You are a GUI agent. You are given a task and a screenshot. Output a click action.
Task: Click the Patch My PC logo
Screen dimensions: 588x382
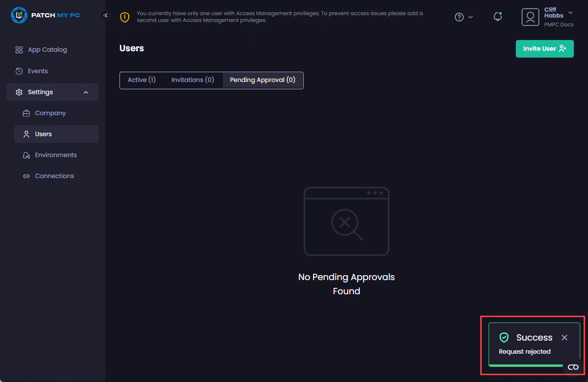pos(45,15)
